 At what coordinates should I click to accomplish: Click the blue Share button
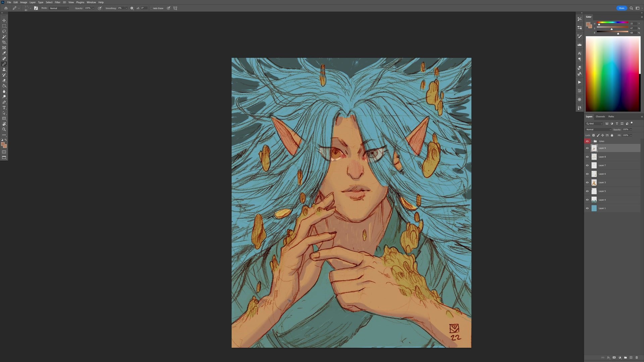coord(621,8)
